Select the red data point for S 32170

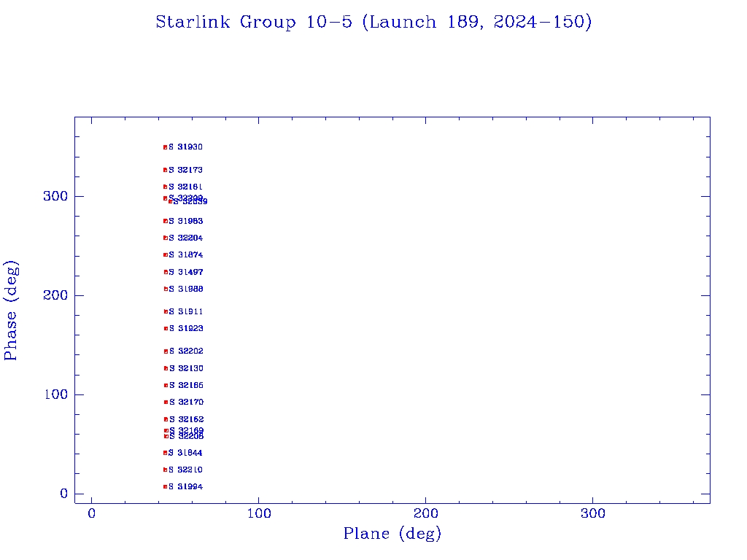point(166,402)
